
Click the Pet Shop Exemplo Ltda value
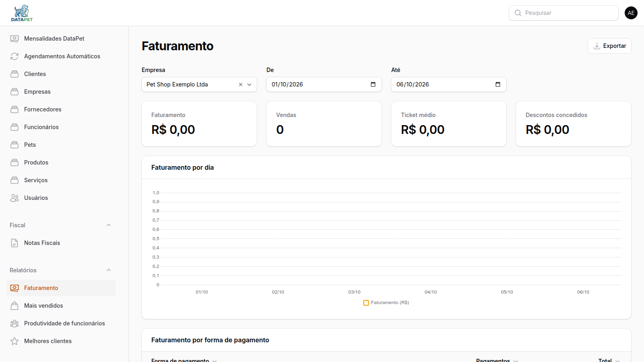pyautogui.click(x=177, y=84)
